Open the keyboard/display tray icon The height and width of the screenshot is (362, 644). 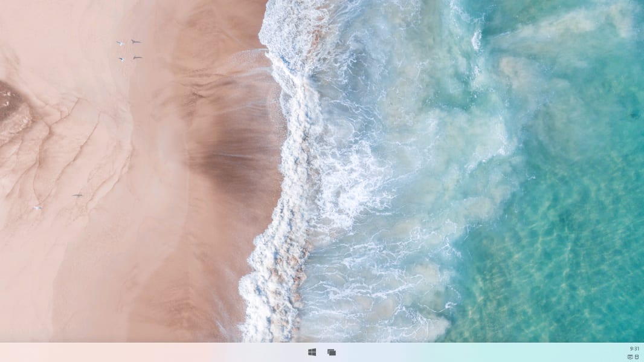click(631, 357)
